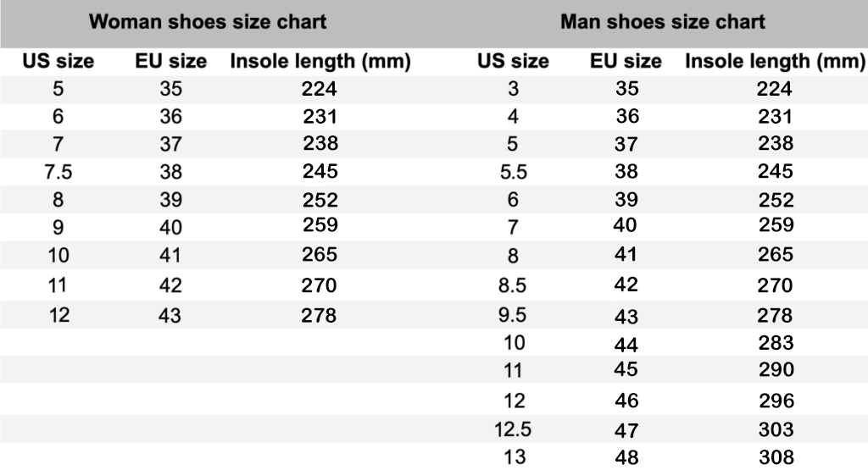Select women's insole length 265 cell

320,254
